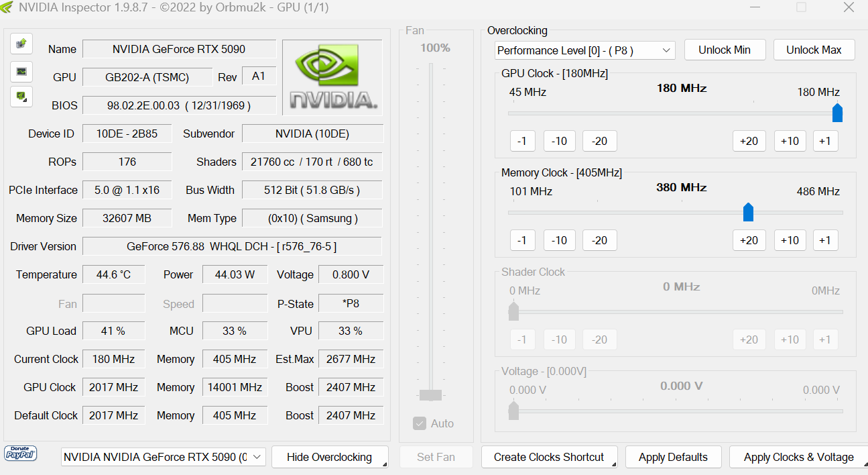Screen dimensions: 868x475
Task: Click the GPU Clock slider handle
Action: [837, 113]
